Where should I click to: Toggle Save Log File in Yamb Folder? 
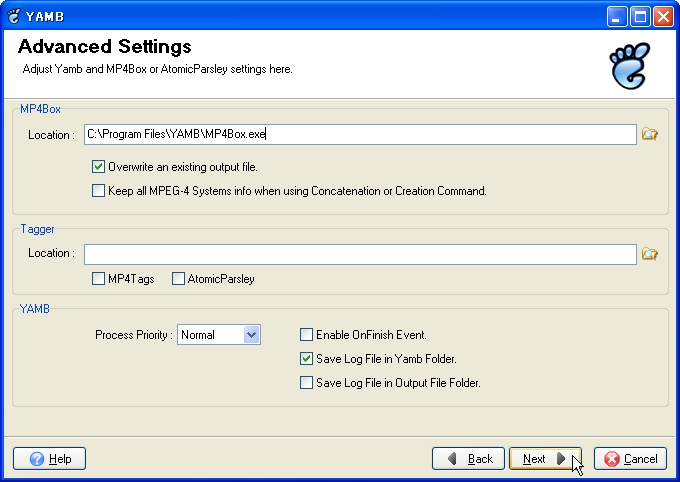tap(306, 358)
